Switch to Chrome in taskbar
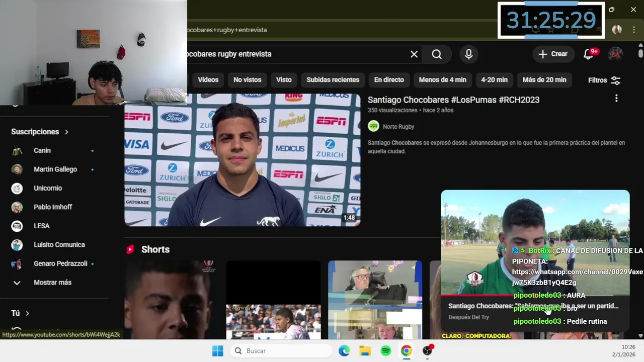This screenshot has height=362, width=644. (x=407, y=350)
